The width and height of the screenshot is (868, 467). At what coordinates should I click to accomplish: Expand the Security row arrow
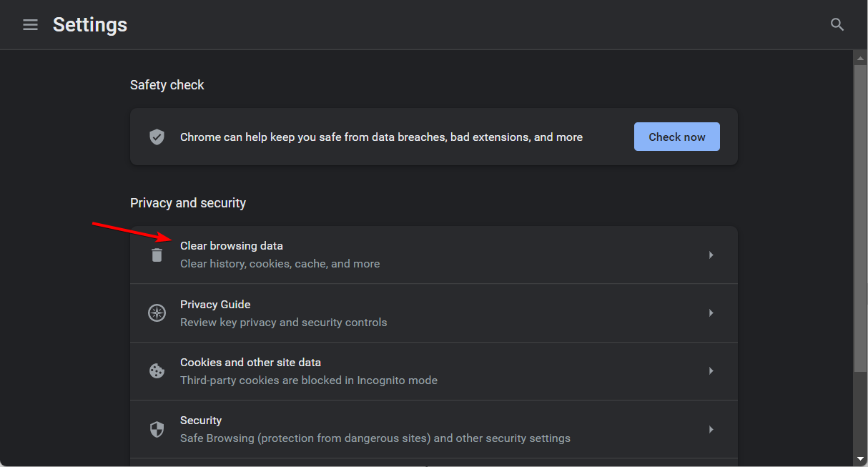click(x=711, y=429)
